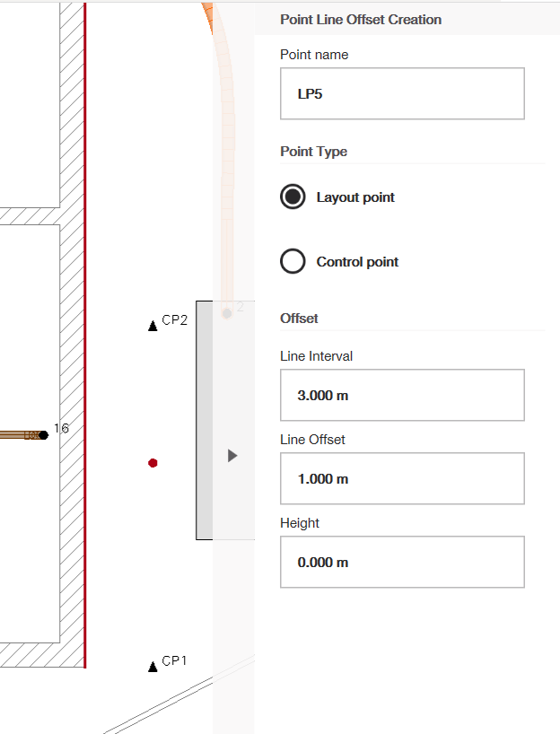Click the diagonal double line below CP1

tap(179, 696)
